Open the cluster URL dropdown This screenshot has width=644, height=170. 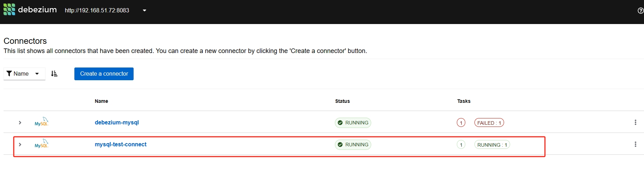click(x=144, y=11)
